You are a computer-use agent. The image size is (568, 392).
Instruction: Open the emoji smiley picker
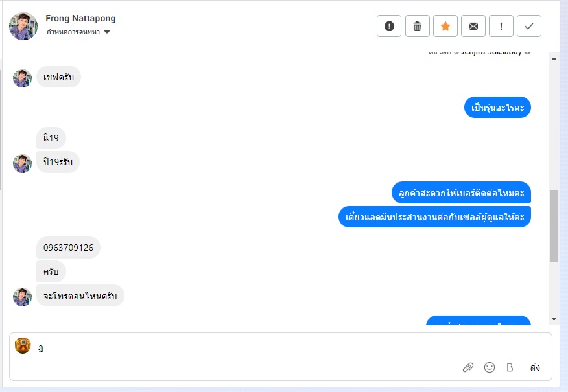pos(490,367)
